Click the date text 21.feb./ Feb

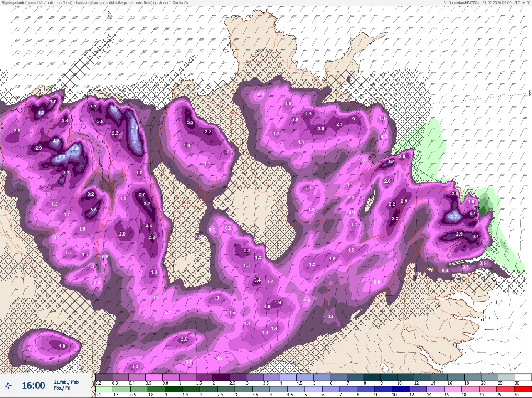(66, 382)
